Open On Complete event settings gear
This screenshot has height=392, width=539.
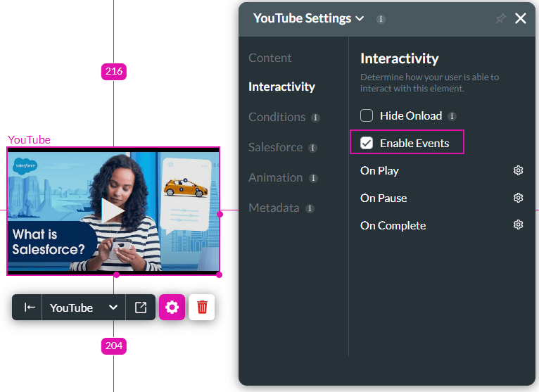click(x=518, y=225)
